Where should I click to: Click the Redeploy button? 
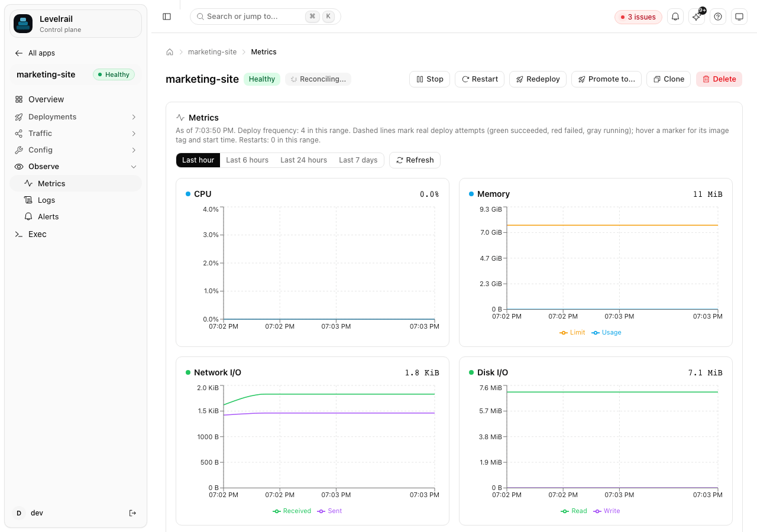click(x=538, y=79)
